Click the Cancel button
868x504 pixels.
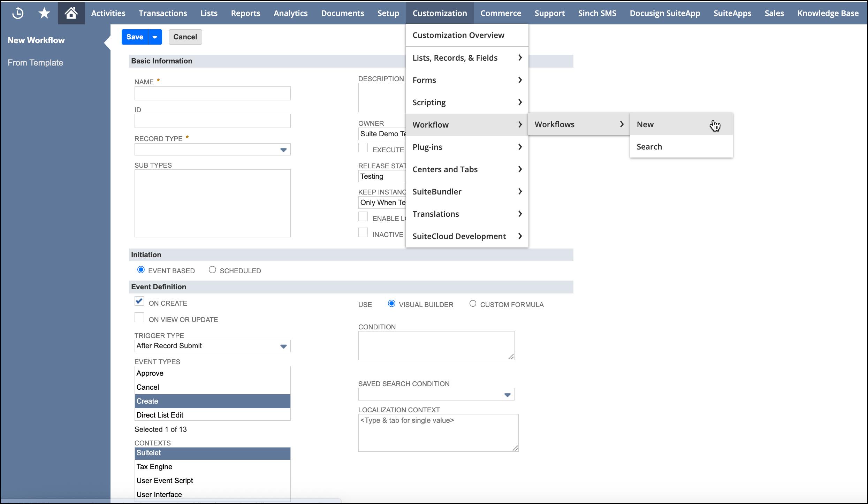[185, 37]
